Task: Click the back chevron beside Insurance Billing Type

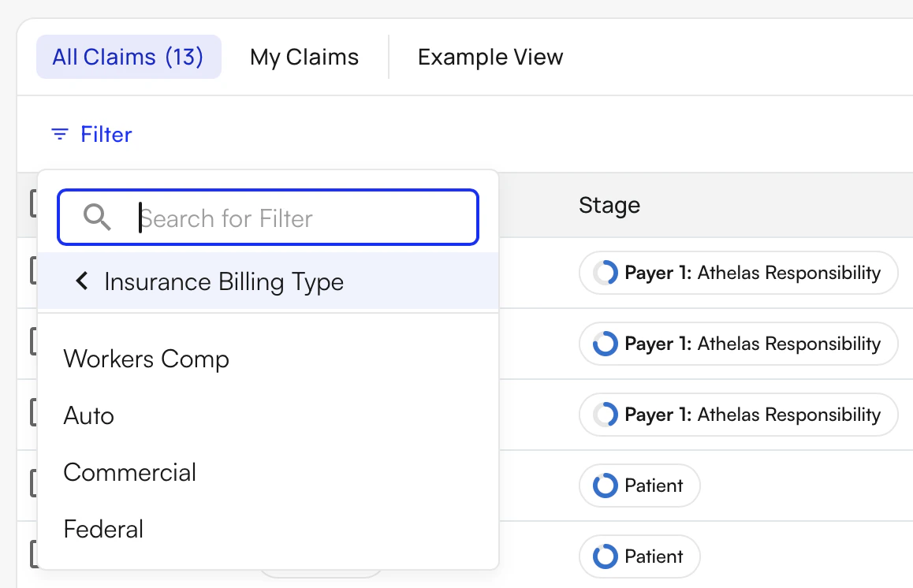Action: [x=80, y=281]
